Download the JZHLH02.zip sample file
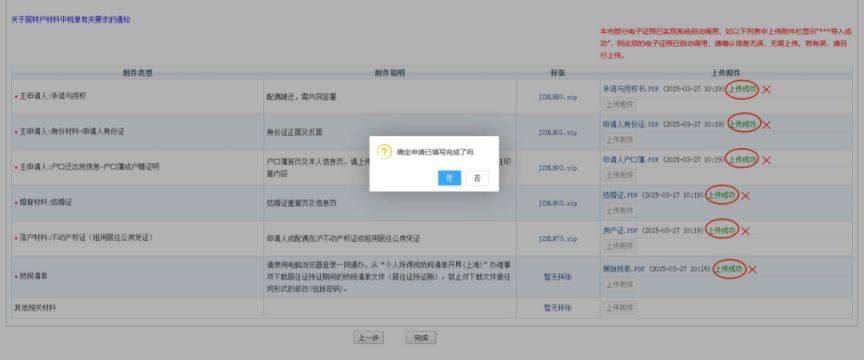The image size is (864, 360). (558, 168)
